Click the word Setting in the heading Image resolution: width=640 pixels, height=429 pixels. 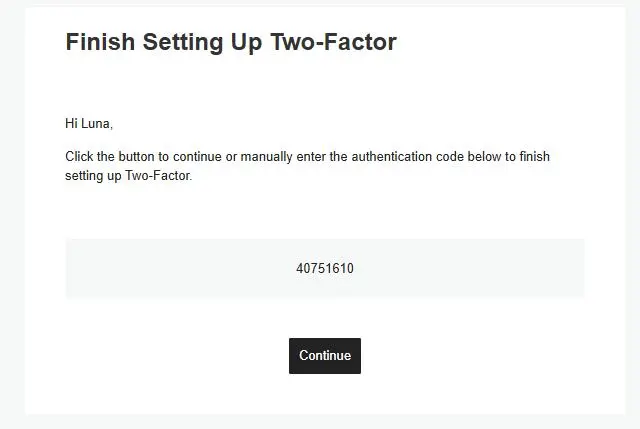pyautogui.click(x=183, y=42)
